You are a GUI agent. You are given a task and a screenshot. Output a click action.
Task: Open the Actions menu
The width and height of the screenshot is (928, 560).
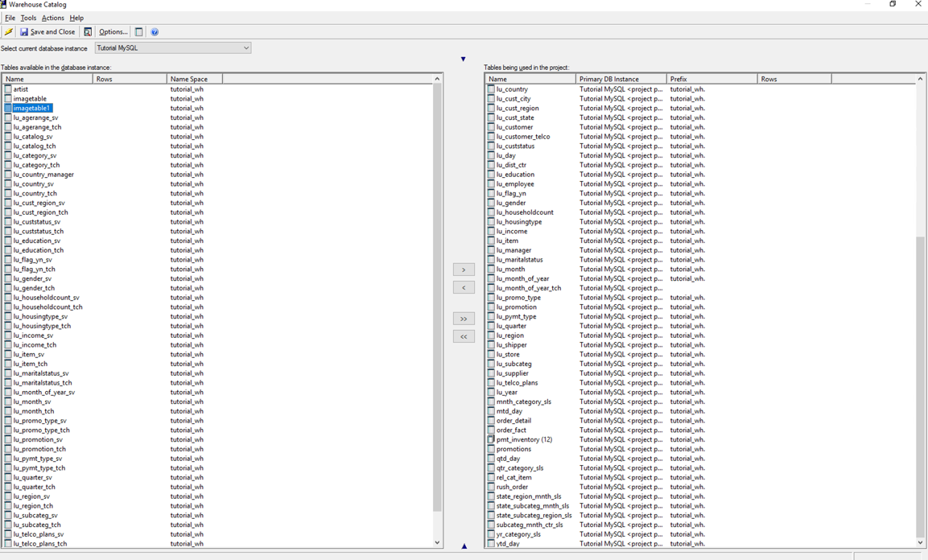[x=52, y=18]
